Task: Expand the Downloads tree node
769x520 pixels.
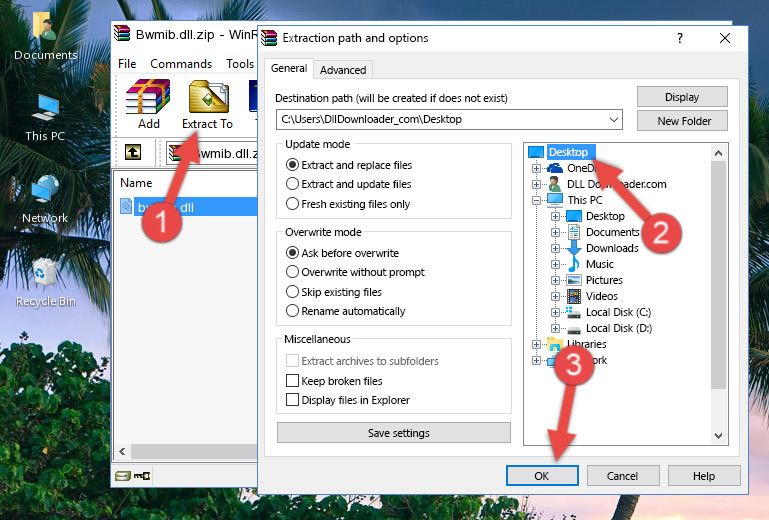Action: point(555,248)
